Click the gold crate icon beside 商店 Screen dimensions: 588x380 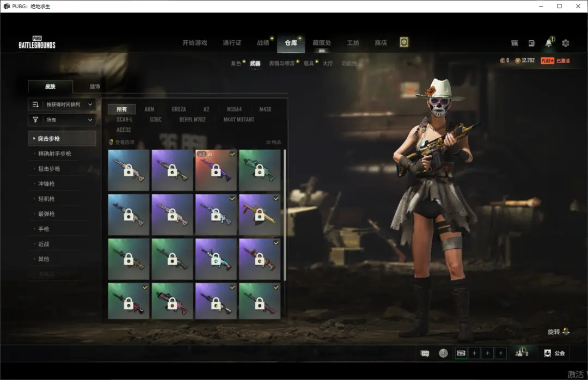pyautogui.click(x=404, y=42)
